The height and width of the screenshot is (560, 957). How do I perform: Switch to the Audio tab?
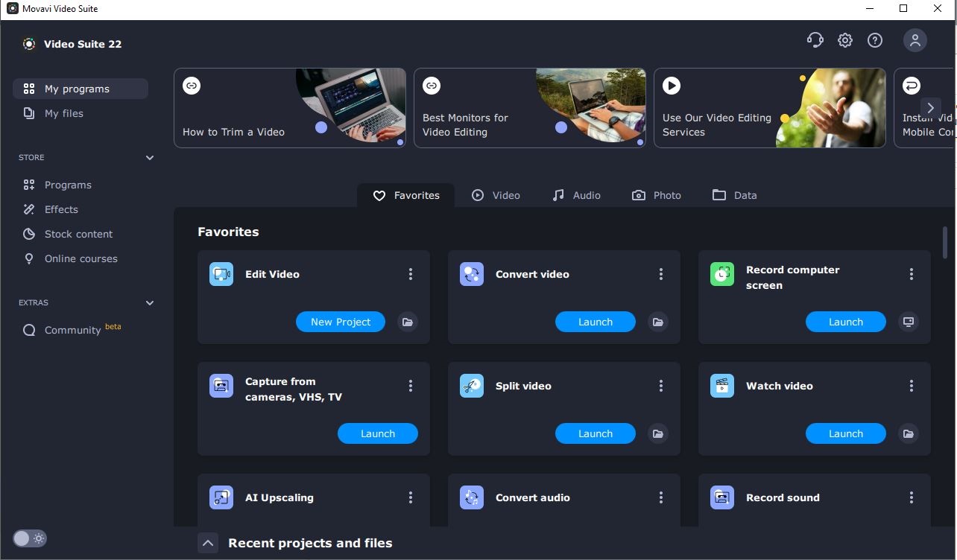[x=576, y=195]
